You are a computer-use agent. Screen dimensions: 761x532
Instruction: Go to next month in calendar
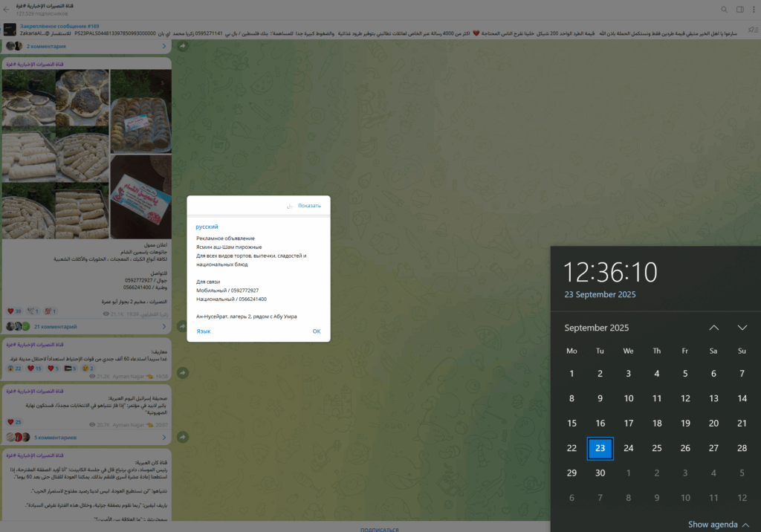pos(742,328)
